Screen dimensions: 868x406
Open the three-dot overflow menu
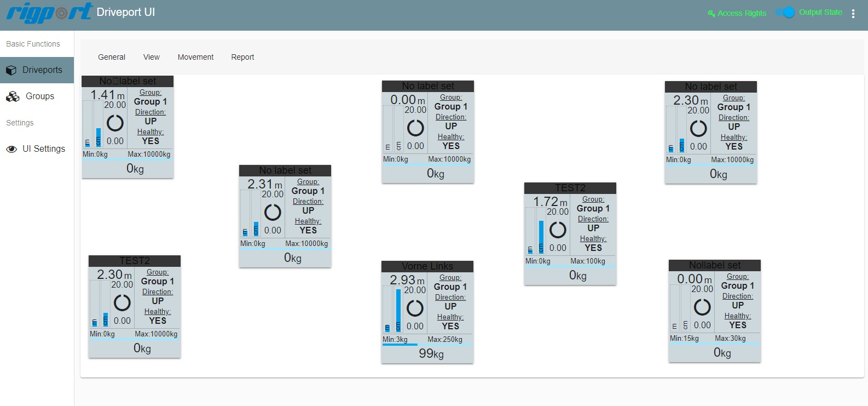(853, 14)
